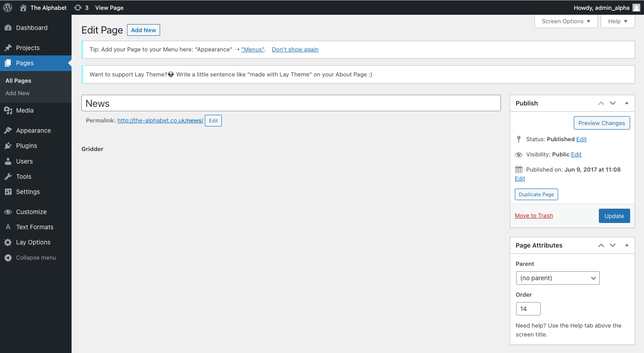Click the Dashboard gauge icon in sidebar
Image resolution: width=644 pixels, height=353 pixels.
8,28
